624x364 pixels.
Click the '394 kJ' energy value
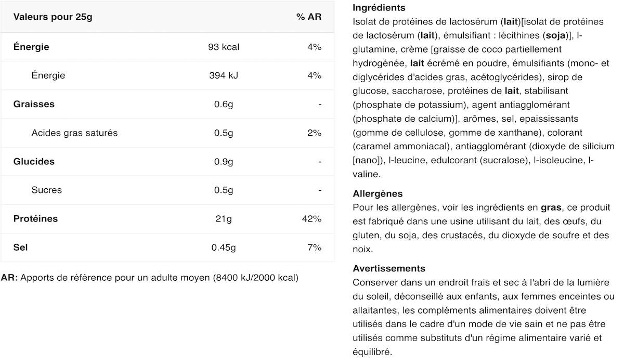point(224,75)
